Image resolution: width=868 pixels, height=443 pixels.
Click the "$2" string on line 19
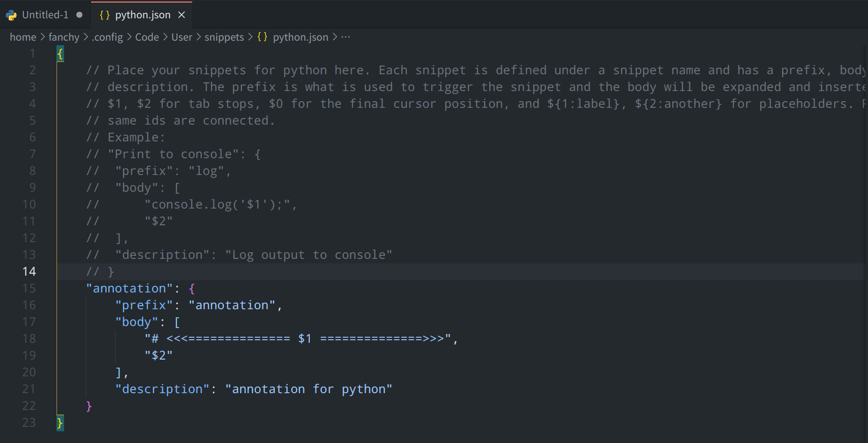(159, 356)
